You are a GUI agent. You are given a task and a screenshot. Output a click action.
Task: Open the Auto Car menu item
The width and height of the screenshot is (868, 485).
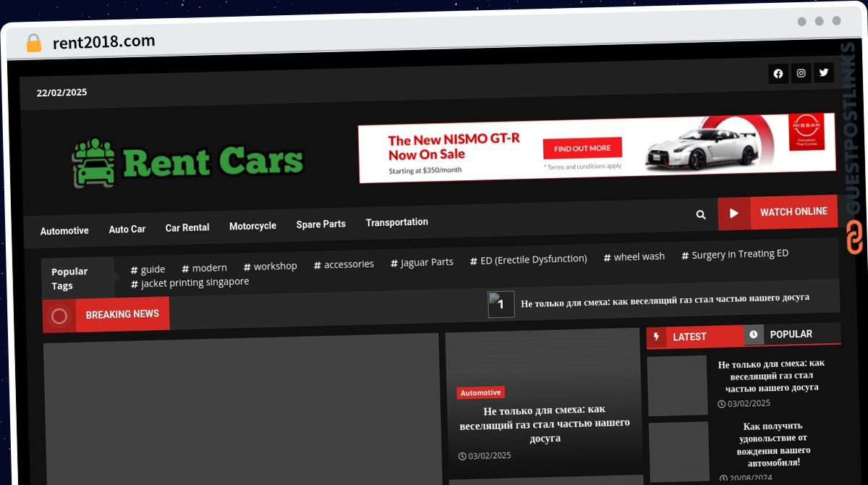coord(127,229)
